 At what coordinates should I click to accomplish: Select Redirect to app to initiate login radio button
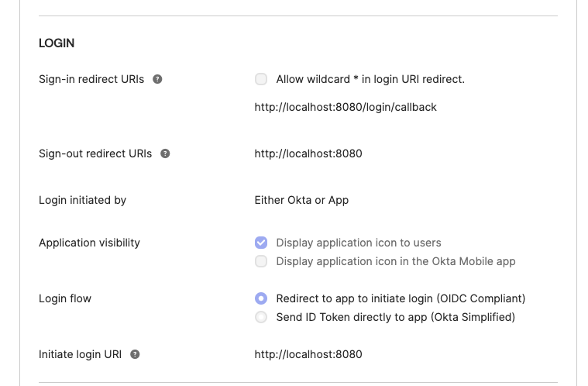tap(261, 298)
